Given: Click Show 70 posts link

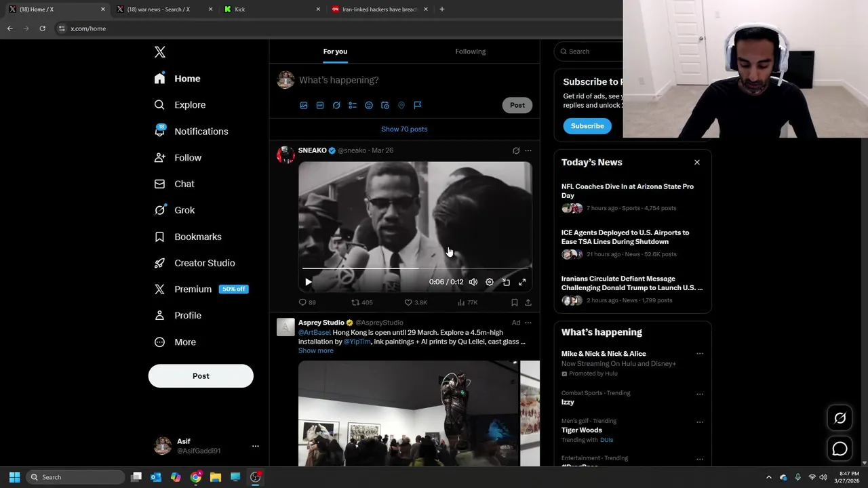Looking at the screenshot, I should coord(404,129).
